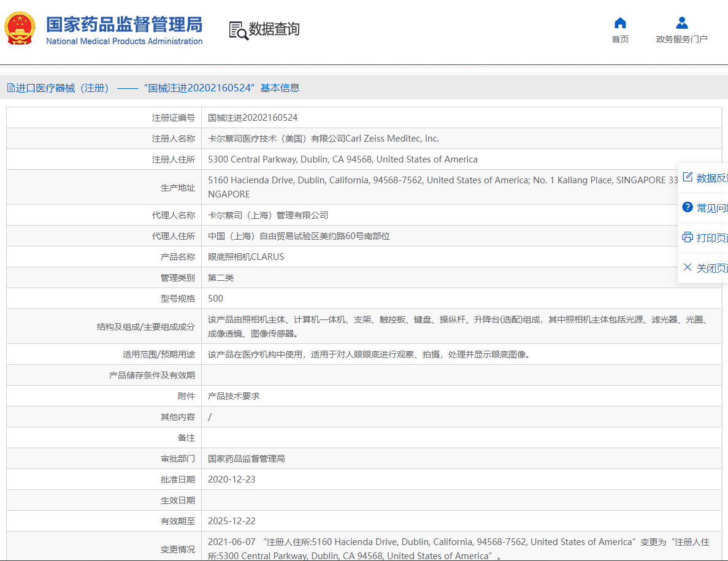Select the 5160 Hacienda Drive production address
The height and width of the screenshot is (561, 728).
tap(443, 187)
